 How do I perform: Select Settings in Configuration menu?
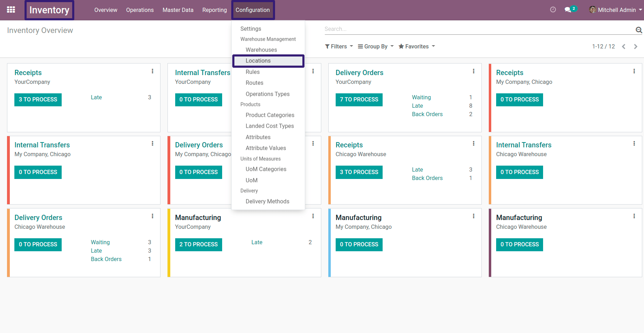(x=251, y=29)
